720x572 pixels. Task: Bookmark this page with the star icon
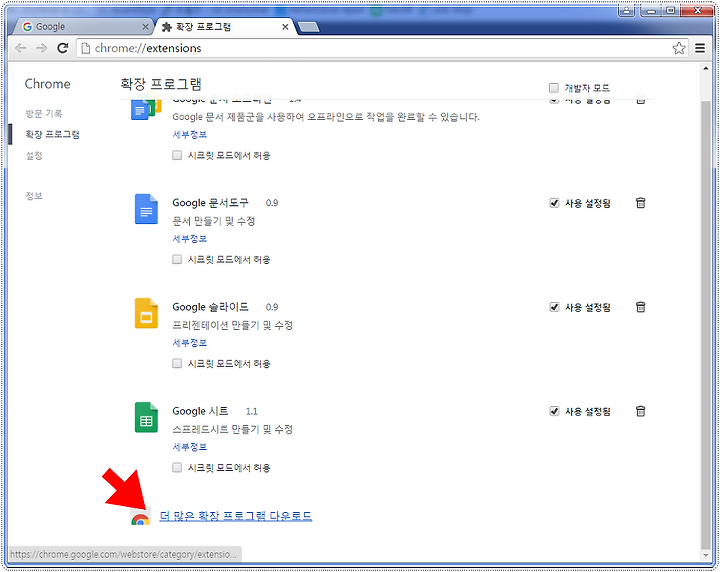click(x=679, y=48)
